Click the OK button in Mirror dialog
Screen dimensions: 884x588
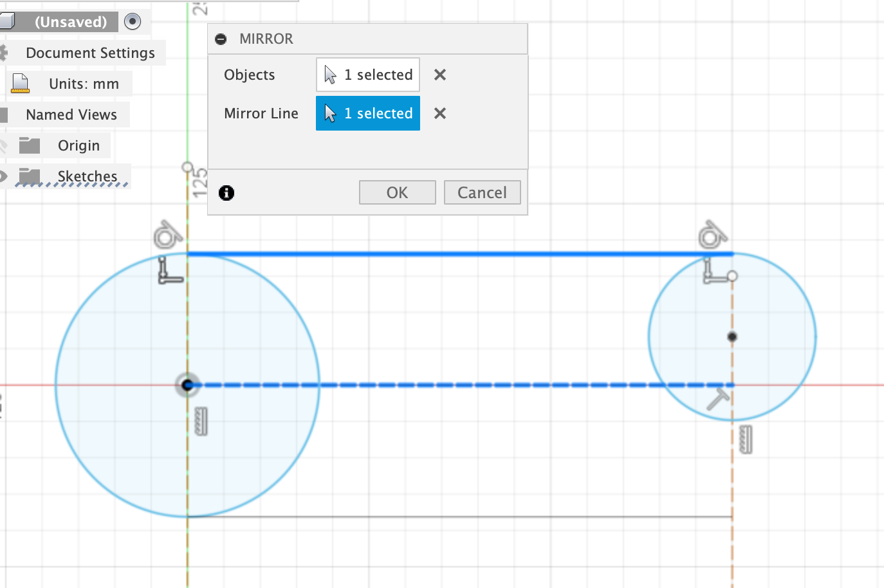pos(397,192)
